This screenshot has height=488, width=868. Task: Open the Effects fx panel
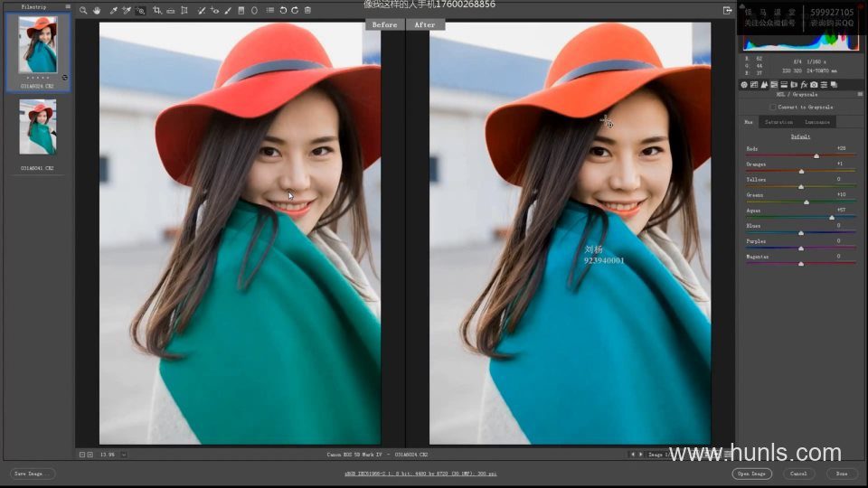[x=804, y=85]
